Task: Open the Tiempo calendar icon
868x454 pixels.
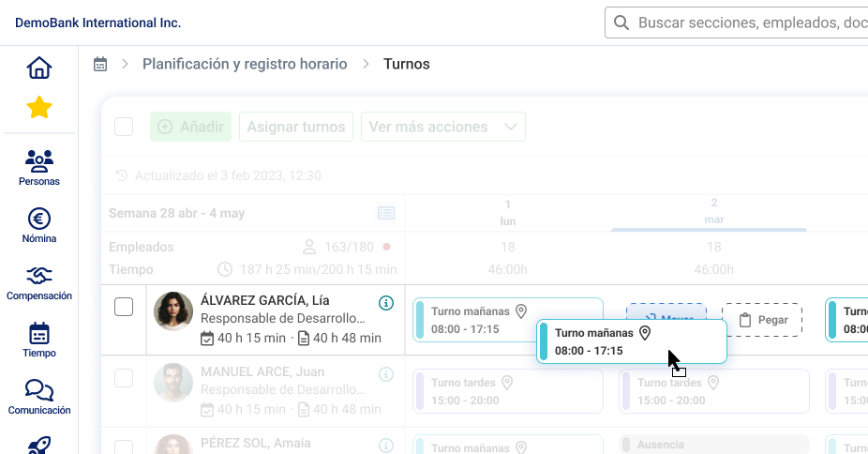Action: point(38,340)
